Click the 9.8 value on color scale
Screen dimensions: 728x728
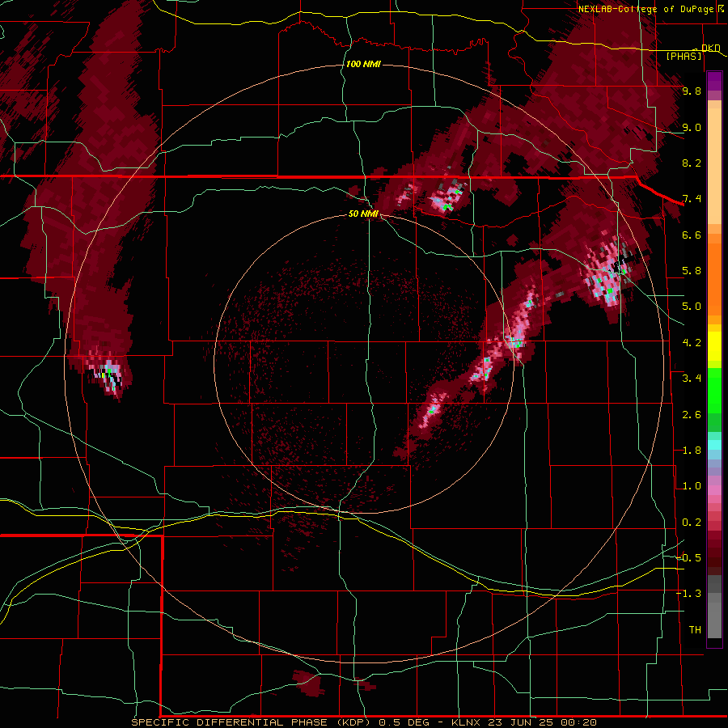click(x=692, y=91)
